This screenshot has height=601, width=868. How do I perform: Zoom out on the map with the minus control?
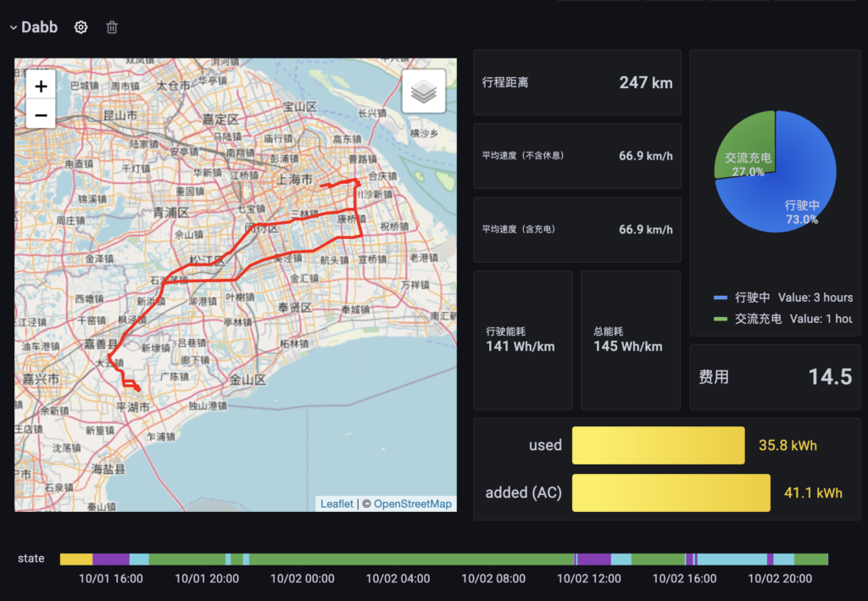pos(40,114)
